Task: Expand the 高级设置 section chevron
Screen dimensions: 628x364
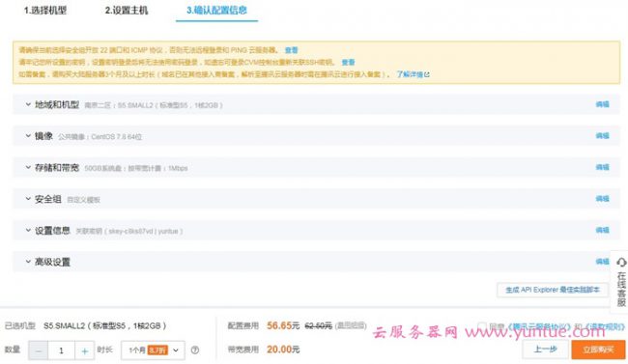Action: [x=28, y=262]
